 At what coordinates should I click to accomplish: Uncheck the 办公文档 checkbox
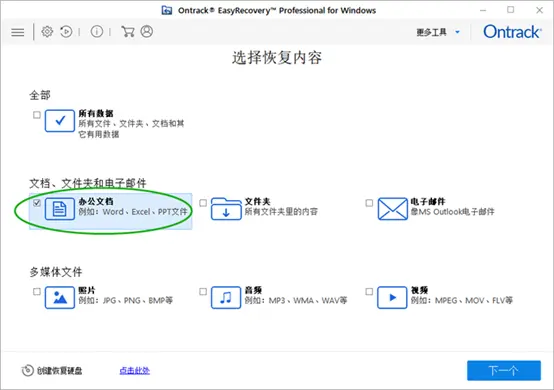(37, 203)
